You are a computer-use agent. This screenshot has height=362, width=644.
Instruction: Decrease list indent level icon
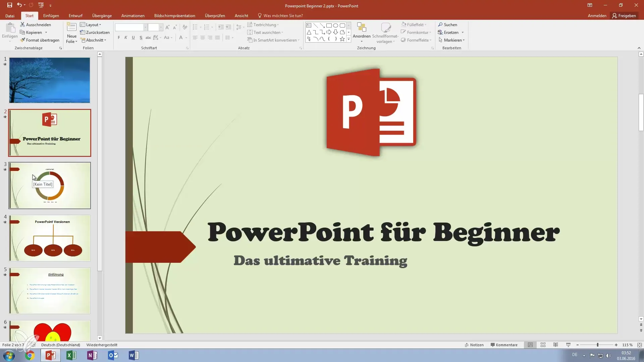pos(221,27)
